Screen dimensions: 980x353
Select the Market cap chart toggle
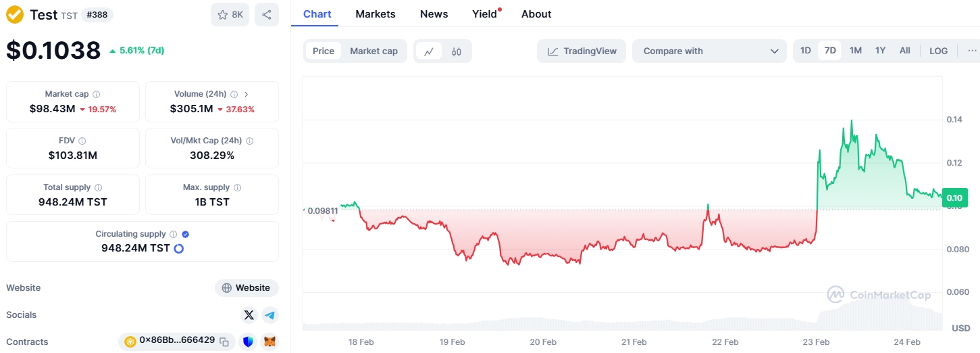pos(373,51)
